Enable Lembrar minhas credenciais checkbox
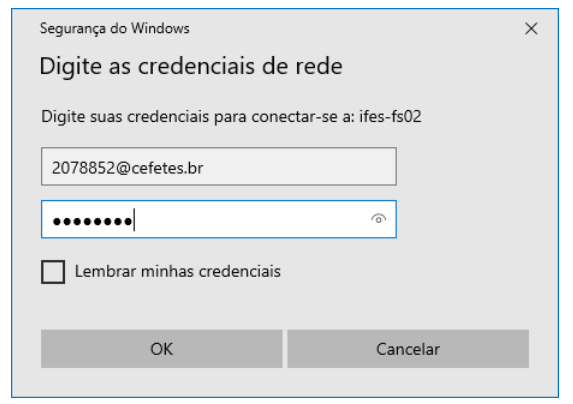 [x=53, y=272]
